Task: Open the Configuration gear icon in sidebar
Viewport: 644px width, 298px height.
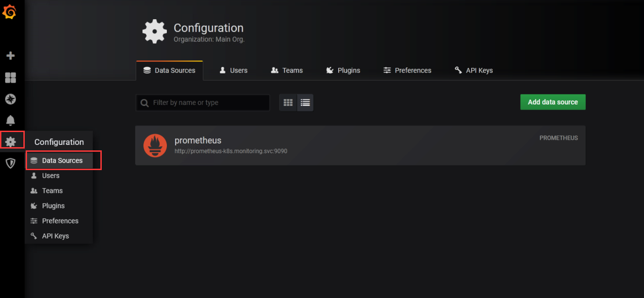Action: [x=10, y=142]
